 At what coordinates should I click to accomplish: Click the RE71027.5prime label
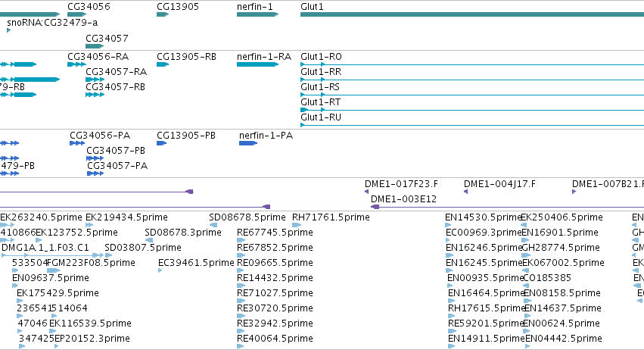click(275, 293)
